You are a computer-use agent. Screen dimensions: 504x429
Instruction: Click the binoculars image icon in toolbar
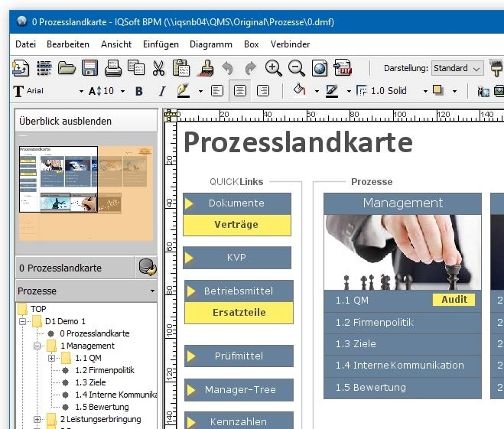coord(483,92)
